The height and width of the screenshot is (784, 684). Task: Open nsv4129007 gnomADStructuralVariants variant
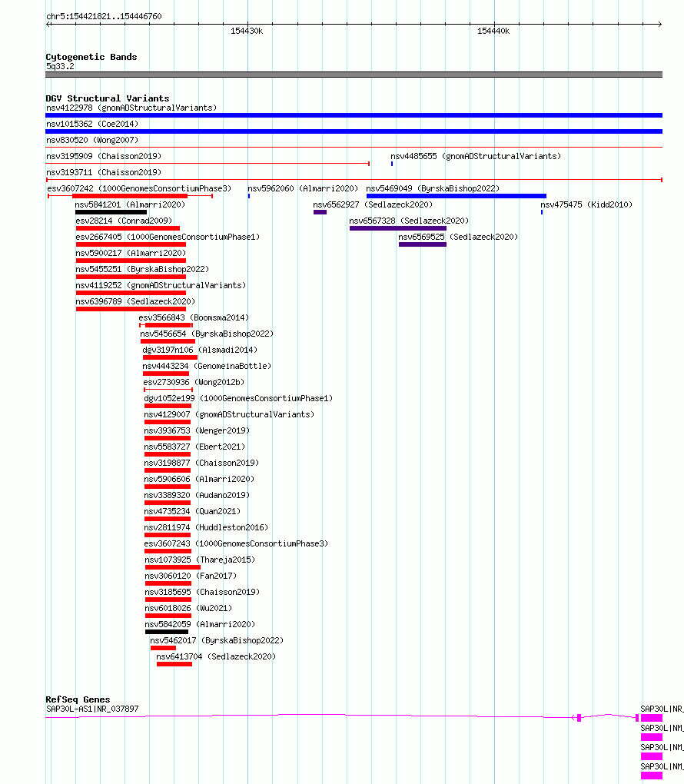point(229,414)
